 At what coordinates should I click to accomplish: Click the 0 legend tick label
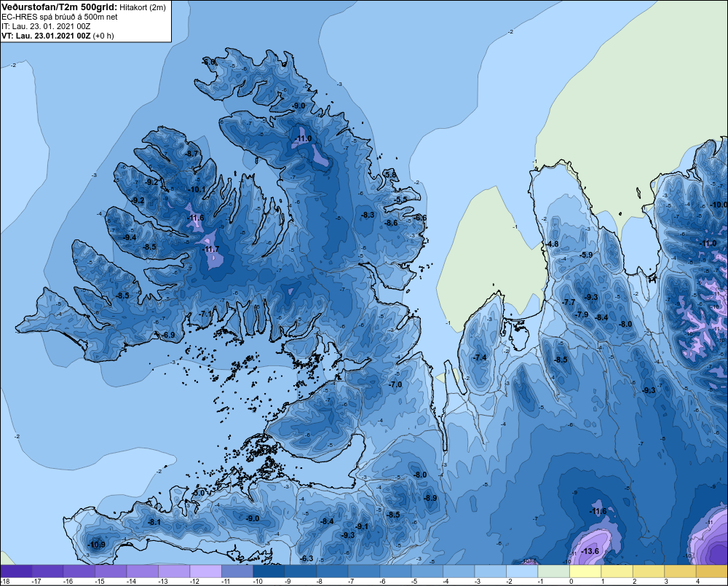pyautogui.click(x=571, y=582)
